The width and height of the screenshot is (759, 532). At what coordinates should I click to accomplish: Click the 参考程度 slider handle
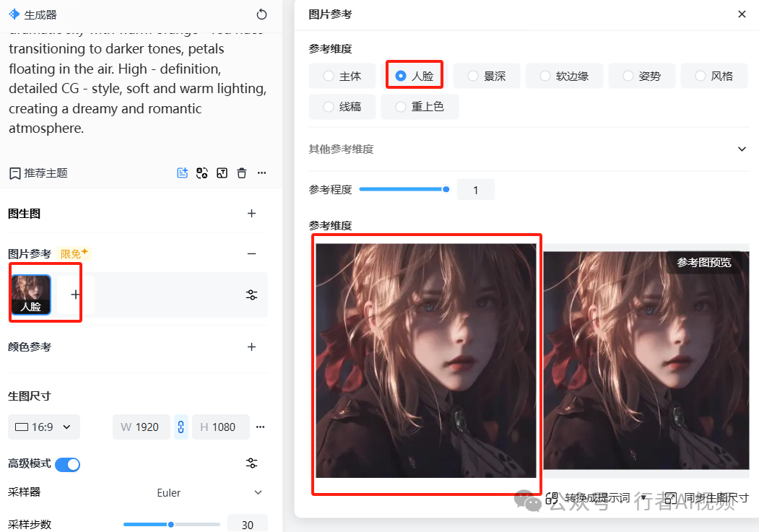pos(446,190)
